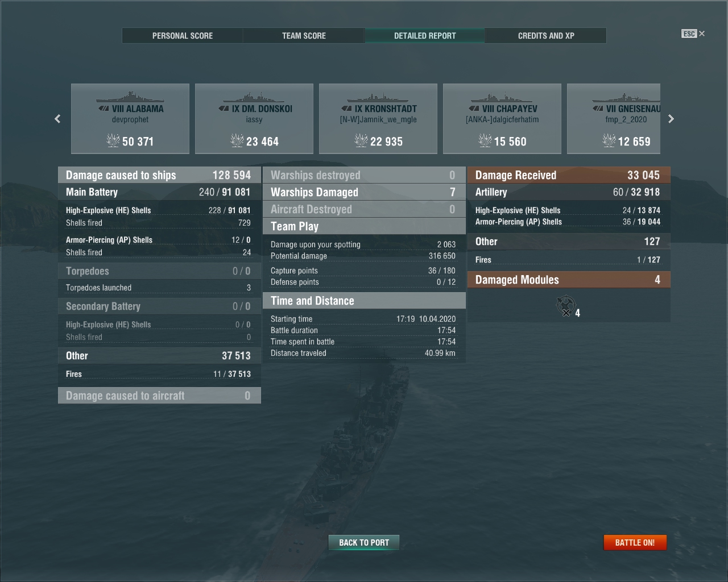This screenshot has height=582, width=728.
Task: Click the Gneisenau damage icon next to 12 659
Action: pos(609,140)
